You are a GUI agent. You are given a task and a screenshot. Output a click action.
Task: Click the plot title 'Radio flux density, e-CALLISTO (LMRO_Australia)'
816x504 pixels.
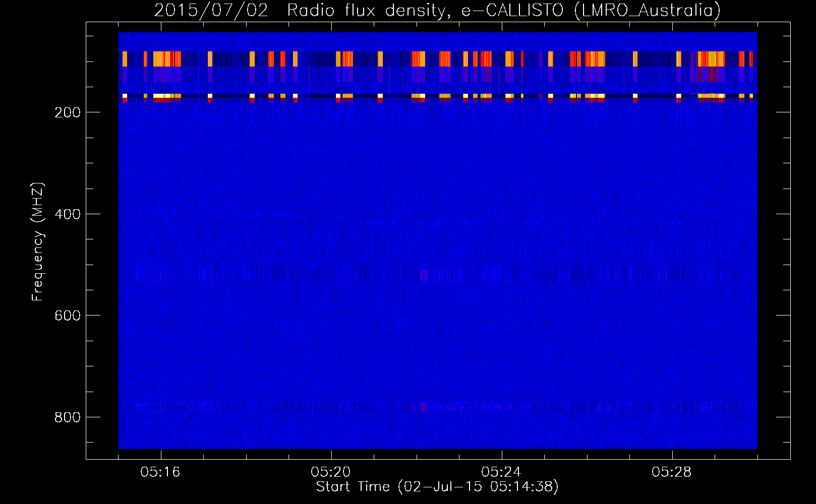click(x=504, y=10)
